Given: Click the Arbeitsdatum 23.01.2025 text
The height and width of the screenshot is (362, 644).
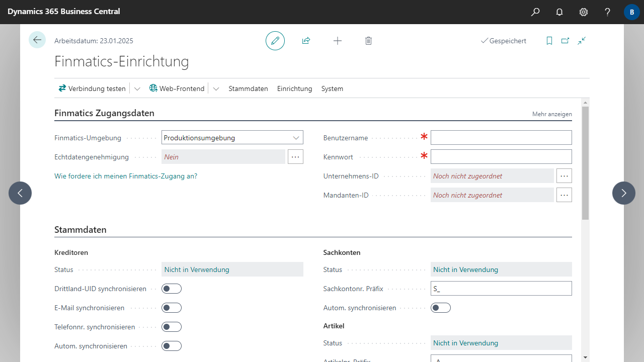Looking at the screenshot, I should (94, 41).
